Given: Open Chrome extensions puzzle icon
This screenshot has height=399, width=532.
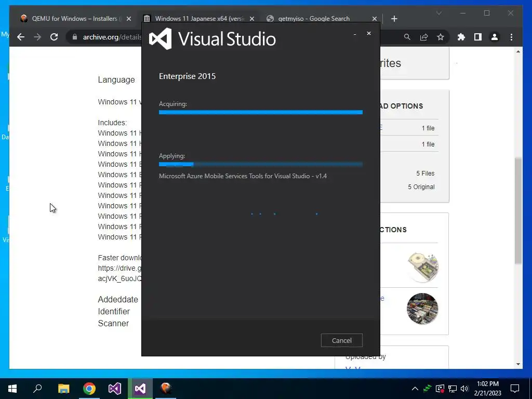Looking at the screenshot, I should click(461, 37).
